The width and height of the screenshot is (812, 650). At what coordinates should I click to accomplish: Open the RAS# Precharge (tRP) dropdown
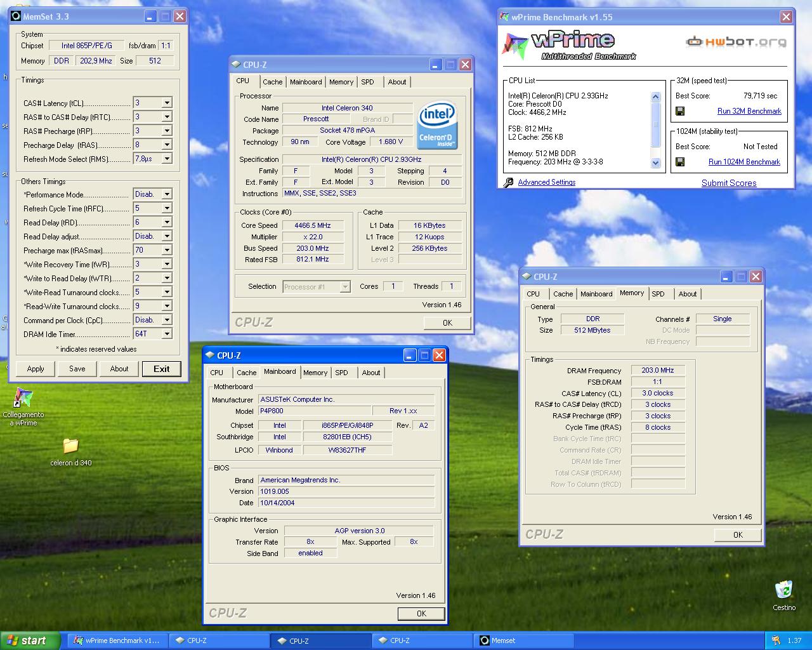tap(167, 131)
